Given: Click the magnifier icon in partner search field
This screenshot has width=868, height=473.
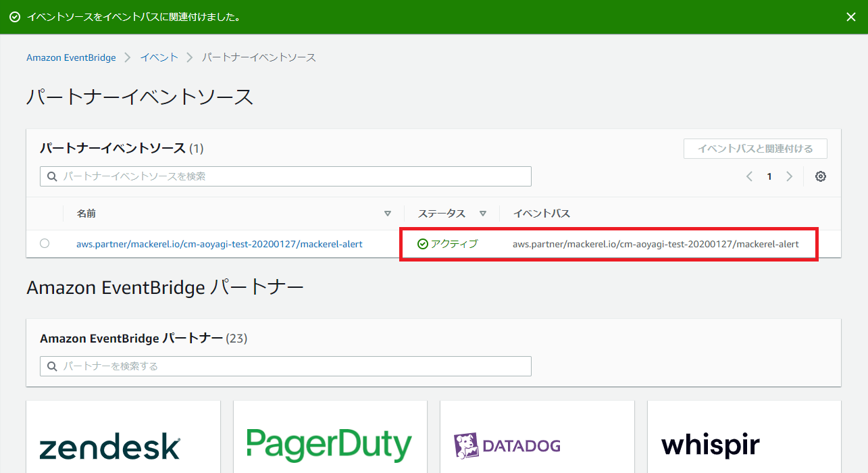Looking at the screenshot, I should point(51,366).
